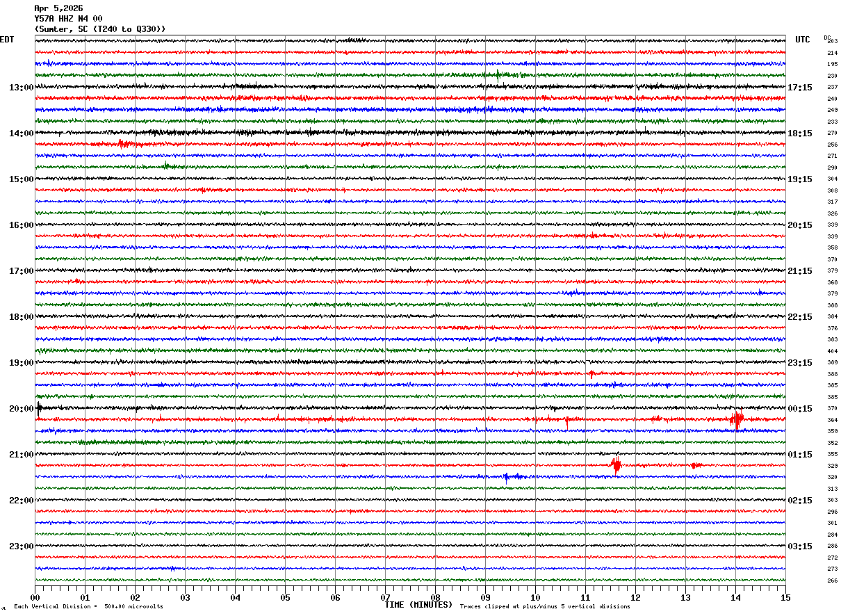Image resolution: width=841 pixels, height=616 pixels.
Task: Click the "EDT" timezone header
Action: click(x=7, y=40)
